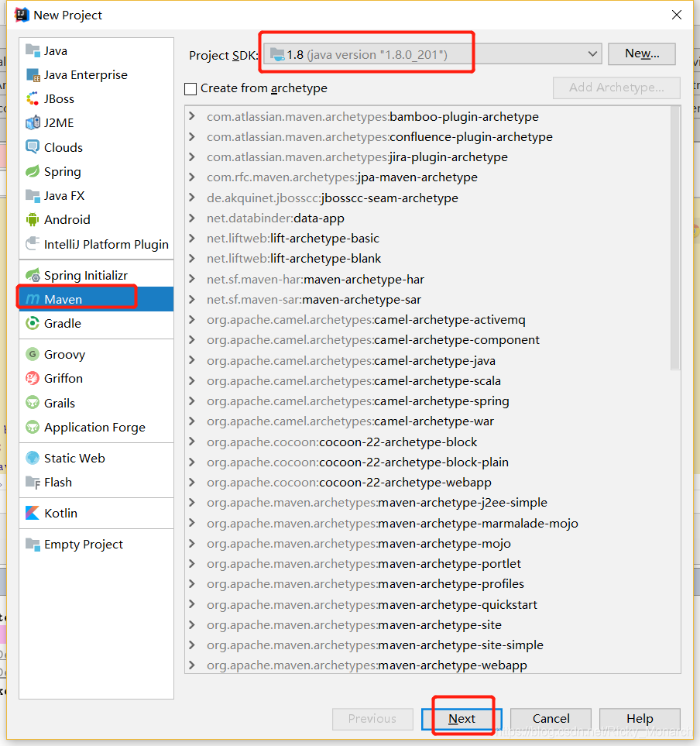The image size is (700, 746).
Task: Click the Static Web globe icon
Action: pyautogui.click(x=33, y=458)
